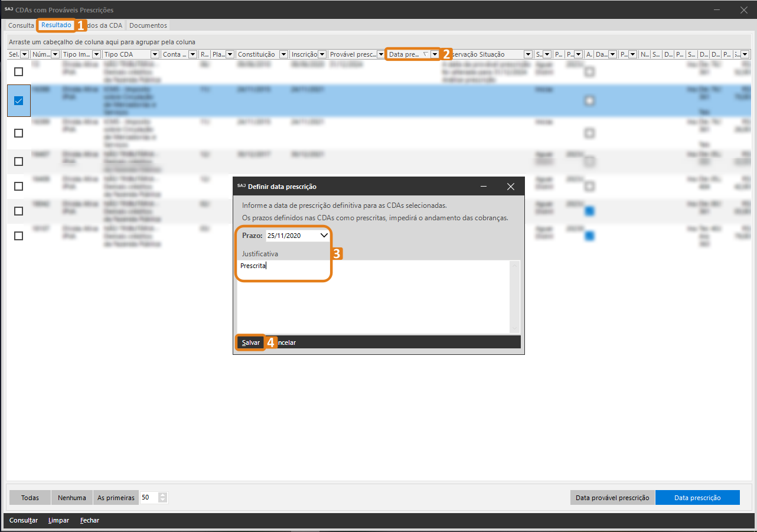Click the SAJ logo in the dialog title bar
The image size is (757, 532).
click(x=241, y=186)
